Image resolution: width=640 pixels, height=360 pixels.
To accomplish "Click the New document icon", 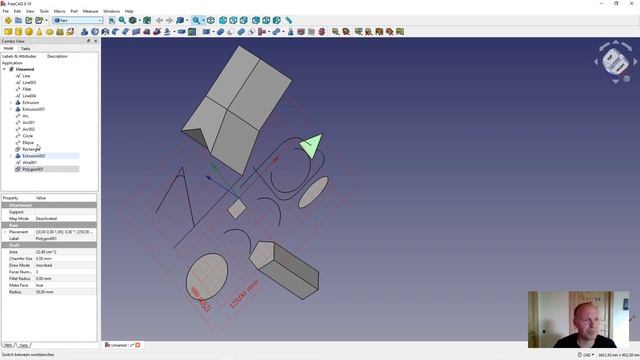I will click(8, 20).
